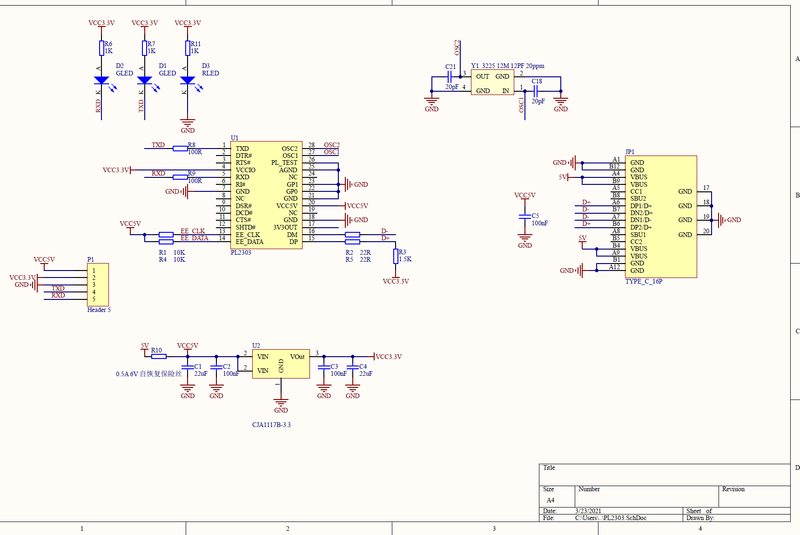Select capacitor C18 next to the crystal
This screenshot has height=535, width=800.
(x=536, y=91)
